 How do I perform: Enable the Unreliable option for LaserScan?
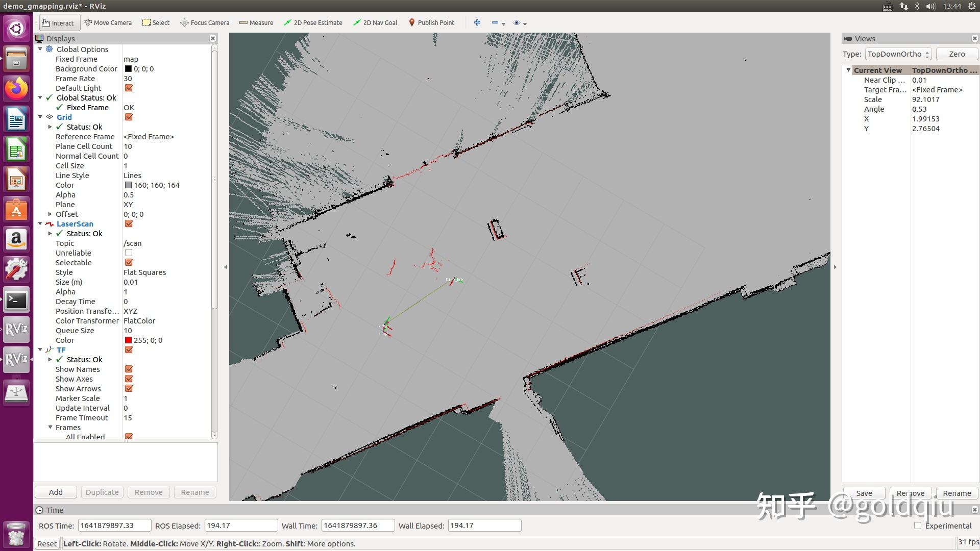129,253
